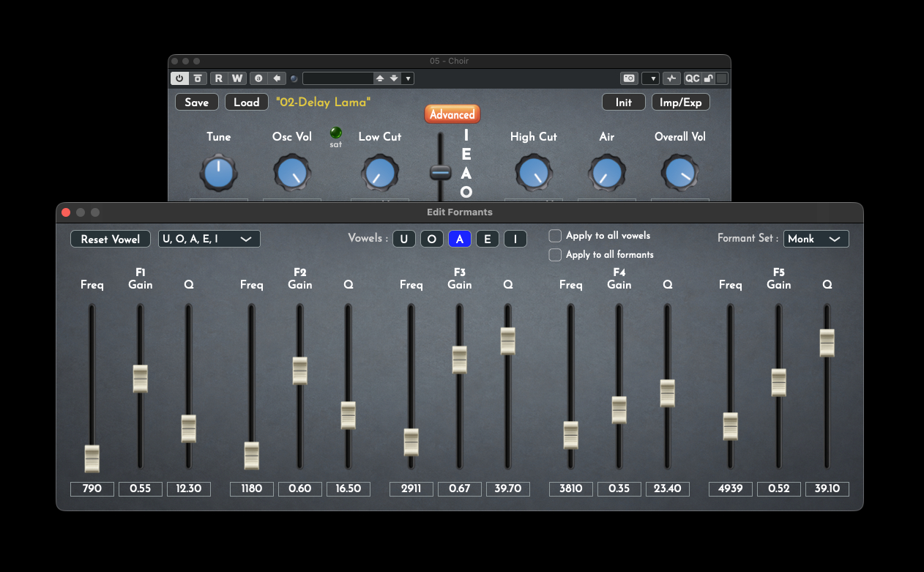Select vowel E button
The image size is (924, 572).
point(488,239)
